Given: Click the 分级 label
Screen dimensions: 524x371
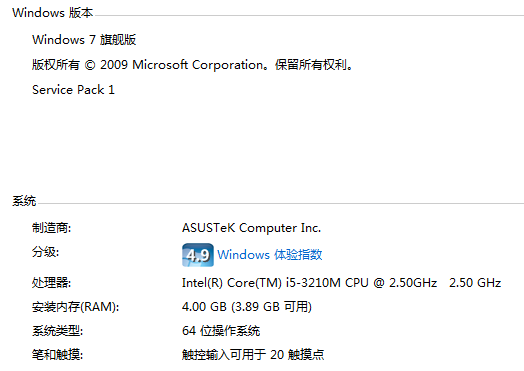Looking at the screenshot, I should pos(45,252).
